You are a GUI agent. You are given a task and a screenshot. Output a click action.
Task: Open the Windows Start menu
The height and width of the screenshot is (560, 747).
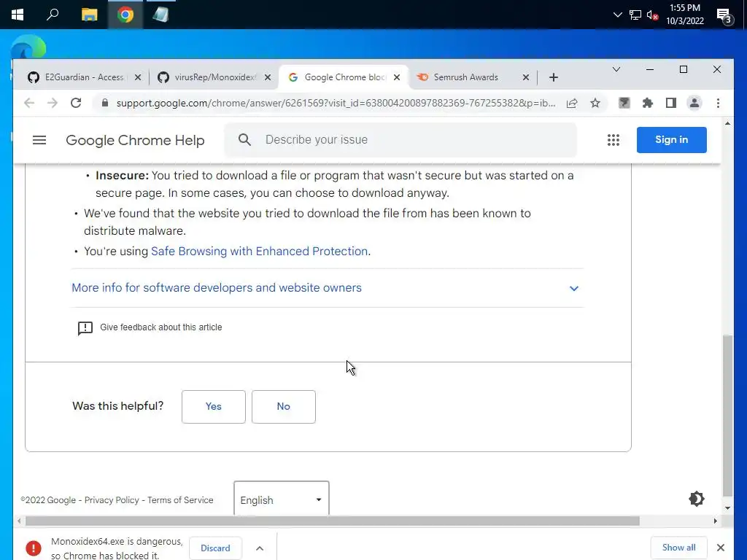pos(18,15)
